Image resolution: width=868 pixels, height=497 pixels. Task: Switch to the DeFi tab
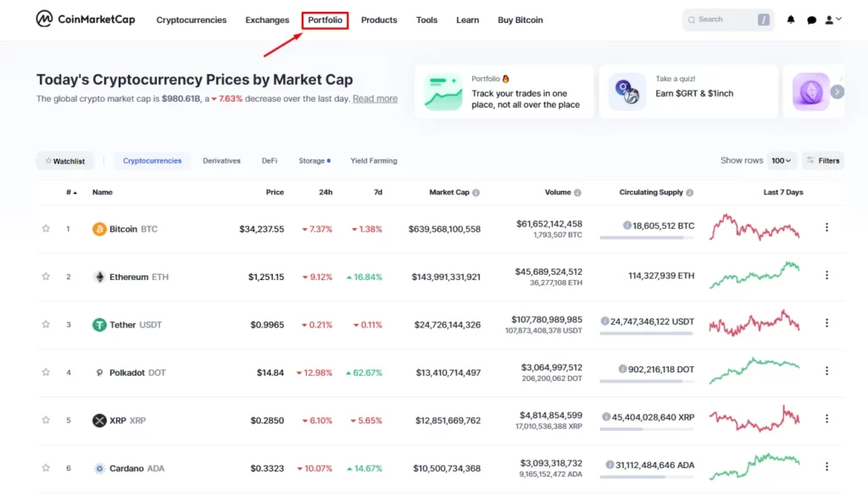tap(270, 160)
